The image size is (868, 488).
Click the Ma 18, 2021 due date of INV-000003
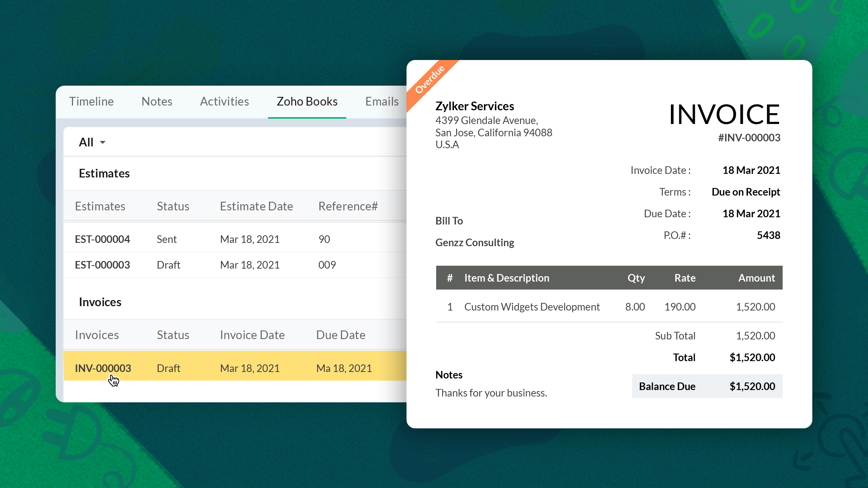pos(344,368)
